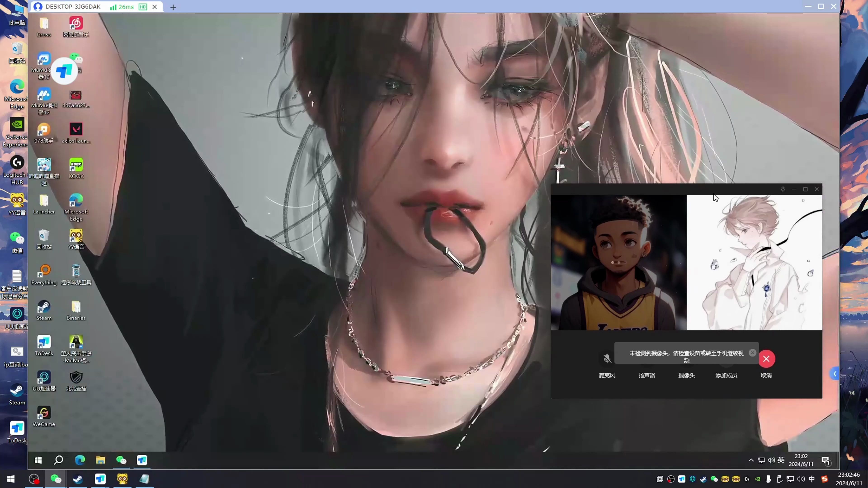
Task: Toggle the 麦克风 mute button in call
Action: [607, 359]
